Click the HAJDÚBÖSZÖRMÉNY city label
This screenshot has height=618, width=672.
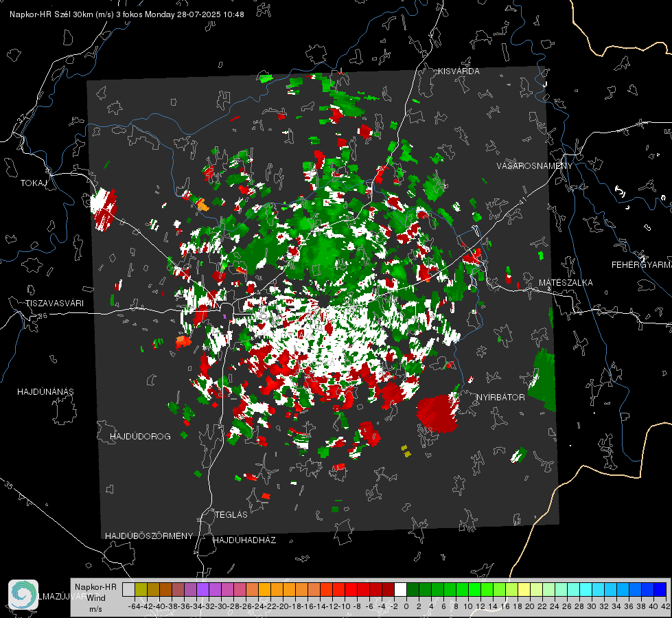(x=149, y=536)
